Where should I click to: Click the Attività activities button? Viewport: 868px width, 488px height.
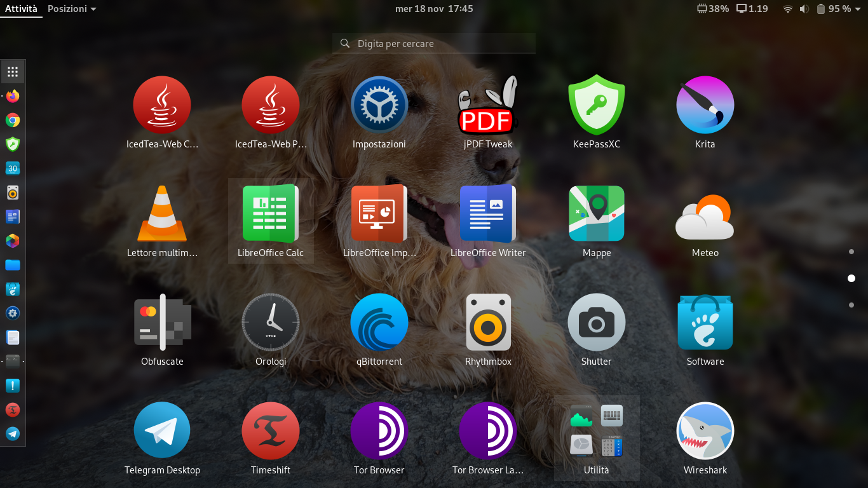pos(21,9)
